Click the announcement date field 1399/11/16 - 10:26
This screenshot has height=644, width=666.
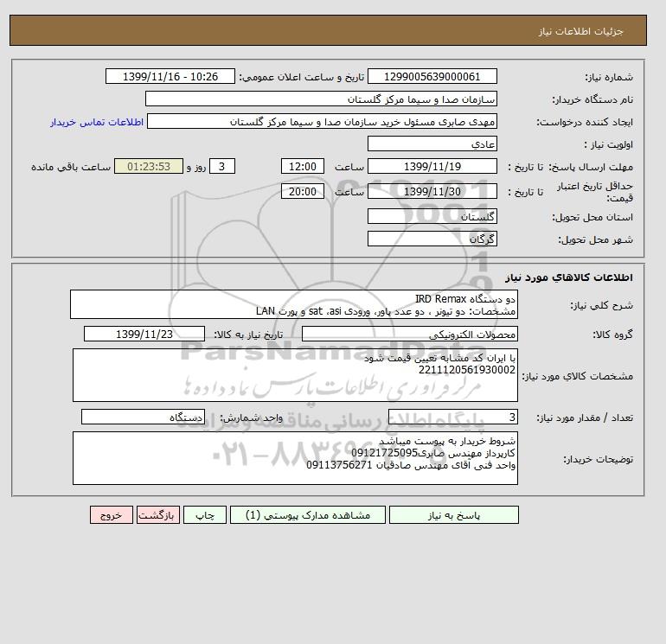(170, 76)
